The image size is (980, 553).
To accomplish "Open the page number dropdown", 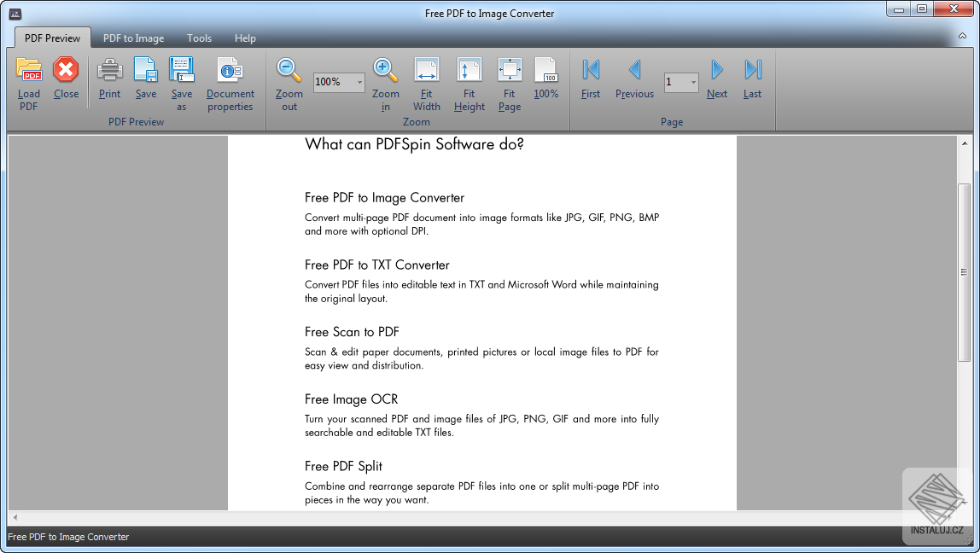I will tap(691, 82).
